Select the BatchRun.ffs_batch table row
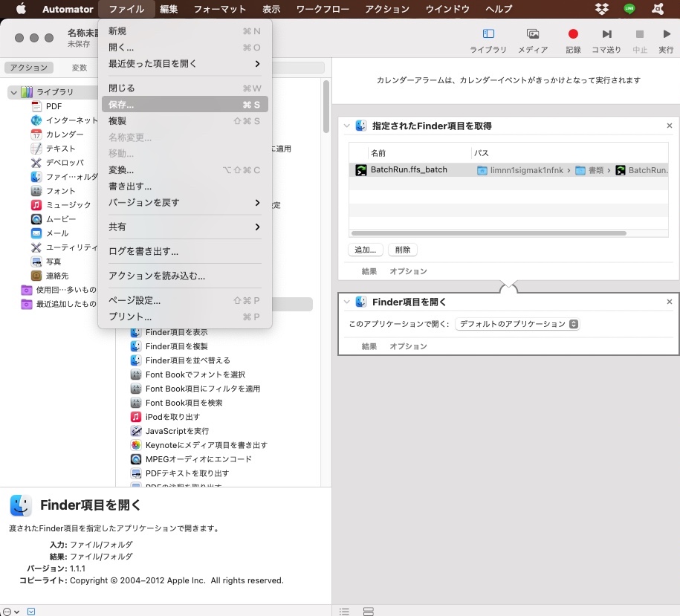Image resolution: width=680 pixels, height=616 pixels. (x=508, y=170)
